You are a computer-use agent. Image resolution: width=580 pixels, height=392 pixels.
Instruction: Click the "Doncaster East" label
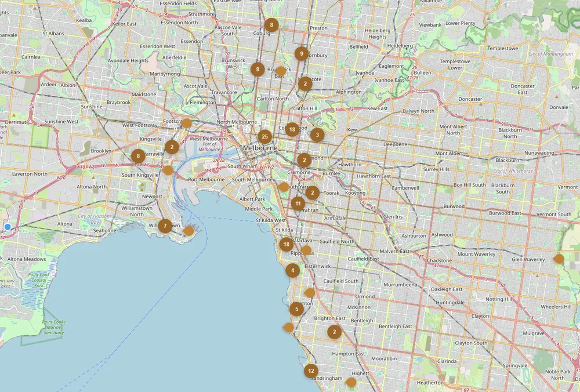(523, 89)
